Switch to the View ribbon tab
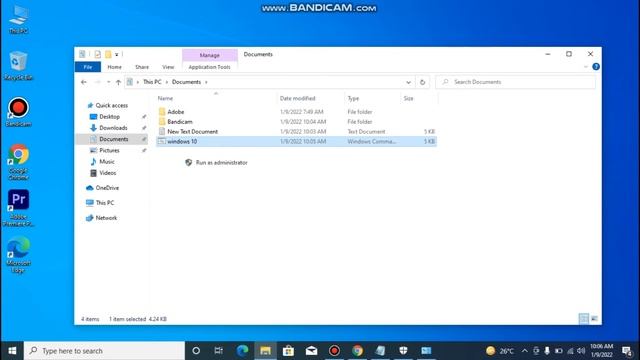Screen dimensions: 640x360 168,67
